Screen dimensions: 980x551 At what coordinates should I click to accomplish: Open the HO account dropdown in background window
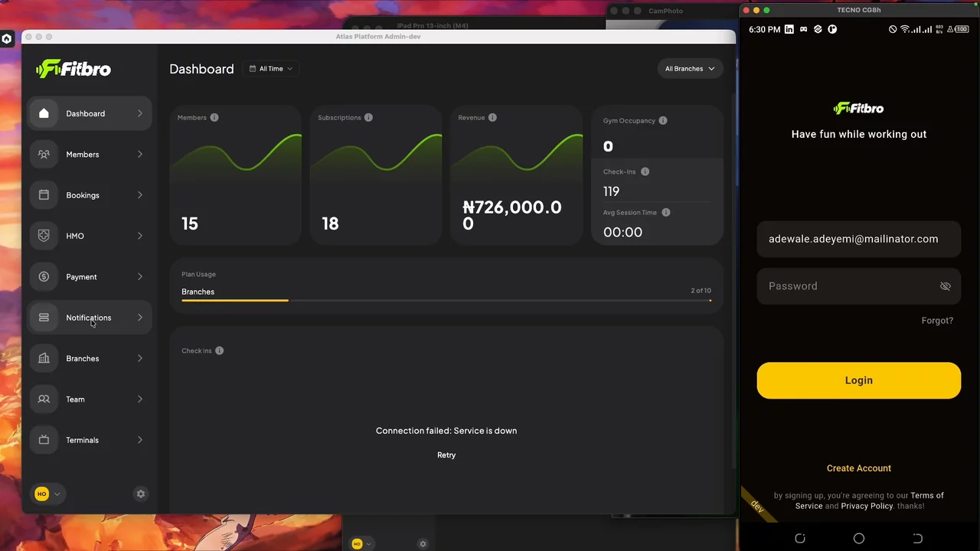[x=361, y=544]
